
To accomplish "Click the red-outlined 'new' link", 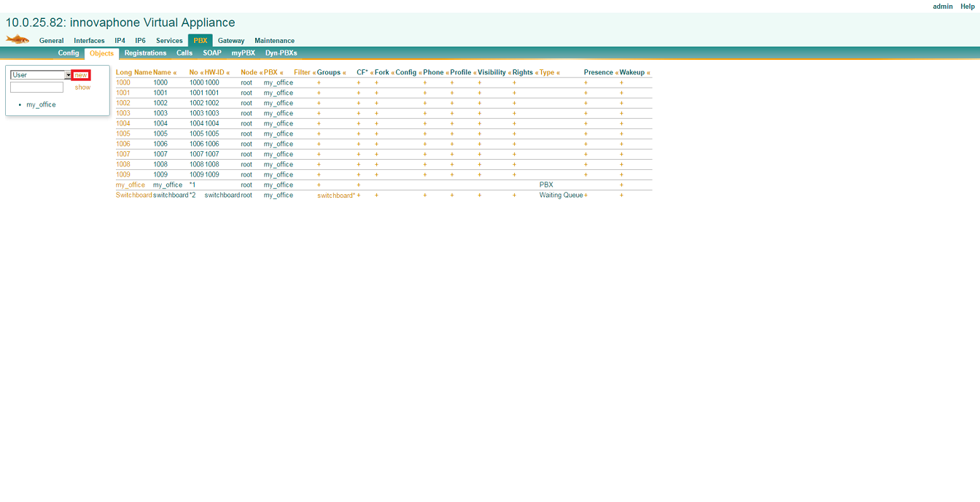I will [80, 75].
